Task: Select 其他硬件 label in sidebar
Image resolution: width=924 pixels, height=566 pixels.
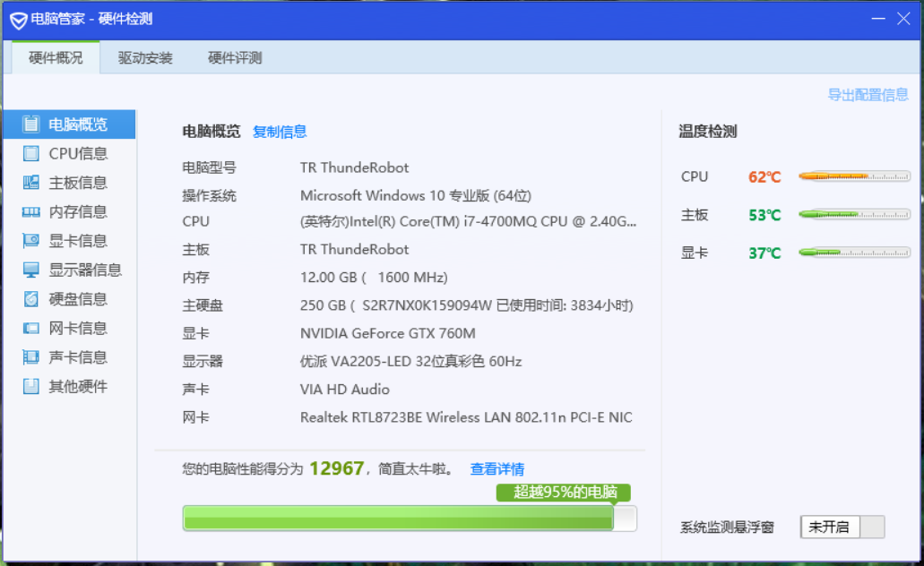Action: [x=78, y=386]
